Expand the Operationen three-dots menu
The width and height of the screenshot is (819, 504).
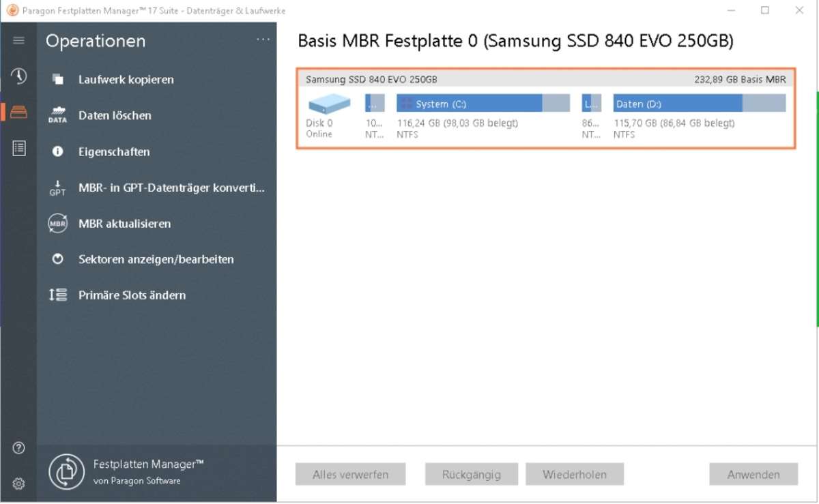click(x=263, y=40)
